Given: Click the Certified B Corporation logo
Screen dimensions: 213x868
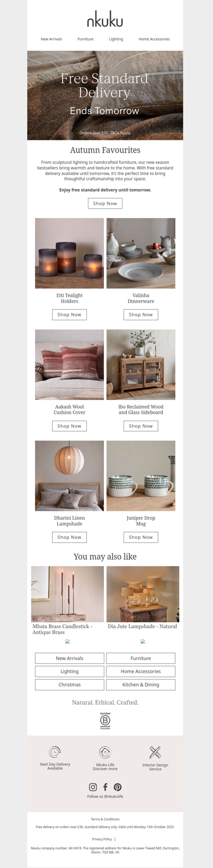Looking at the screenshot, I should pyautogui.click(x=105, y=721).
